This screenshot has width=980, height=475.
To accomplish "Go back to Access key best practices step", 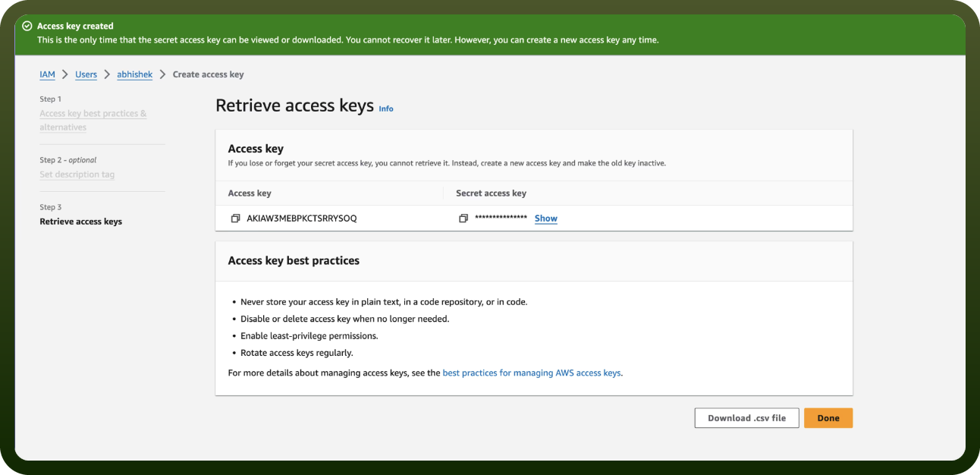I will (93, 120).
